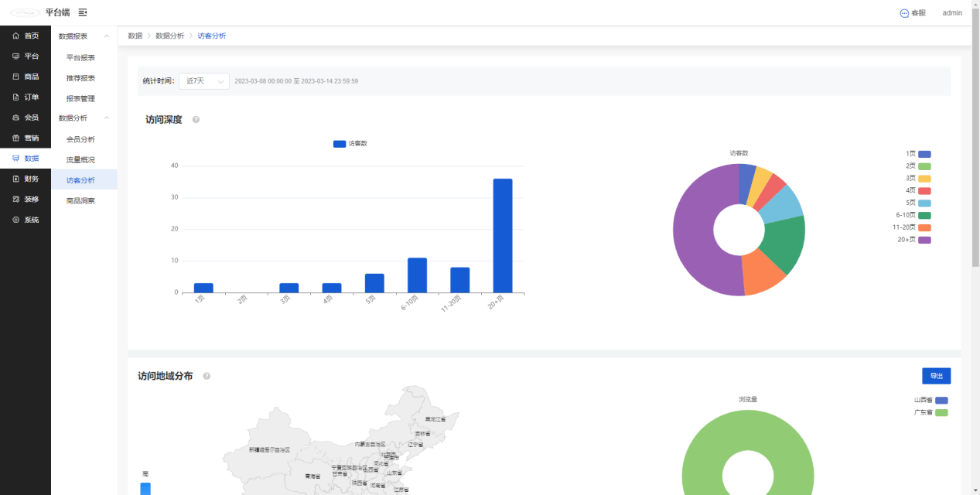Toggle 访客数 legend on bar chart
The height and width of the screenshot is (495, 980).
(350, 144)
